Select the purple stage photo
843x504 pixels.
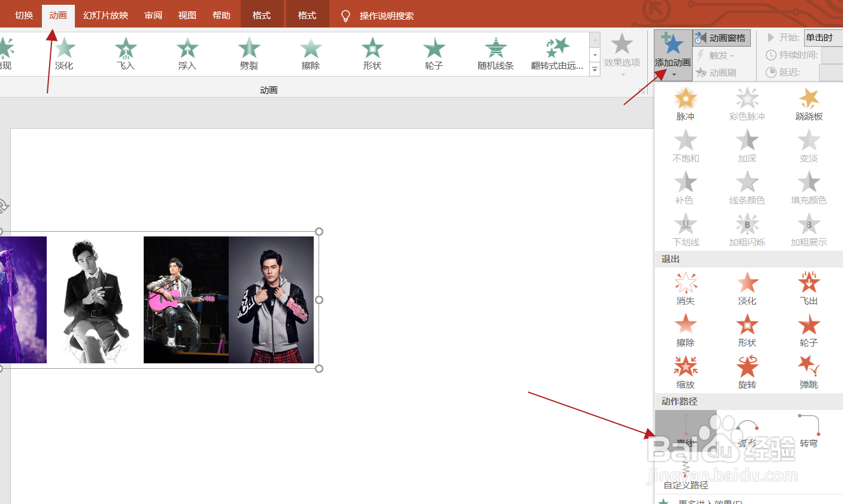tap(23, 300)
